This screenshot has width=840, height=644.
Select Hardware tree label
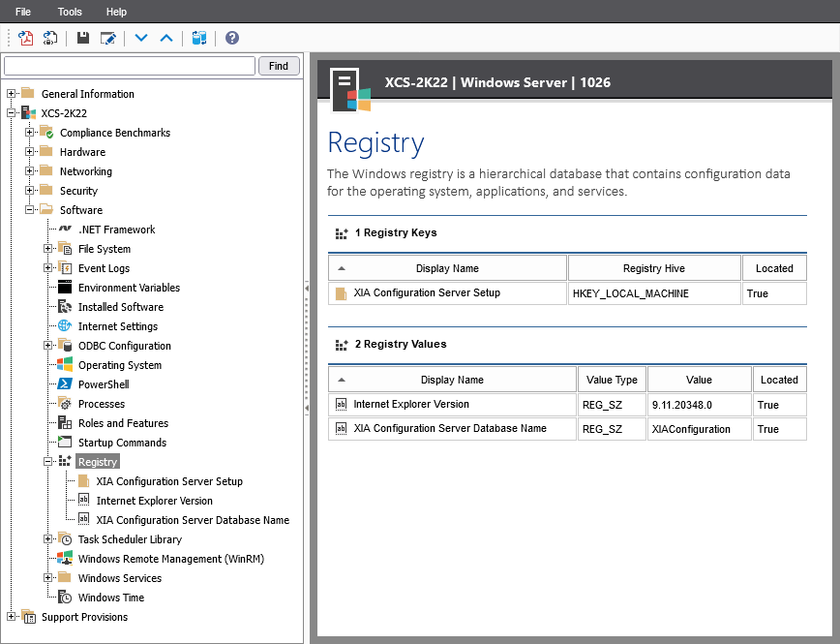82,152
